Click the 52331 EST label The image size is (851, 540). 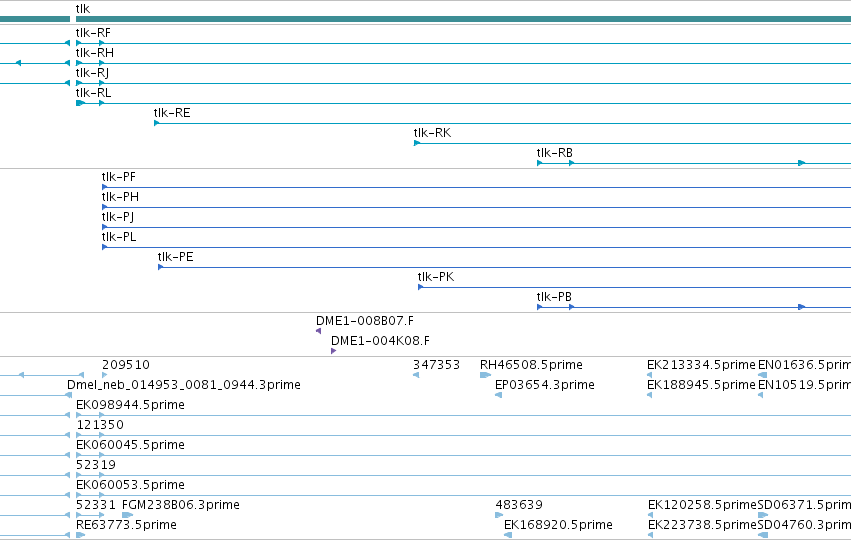[96, 506]
